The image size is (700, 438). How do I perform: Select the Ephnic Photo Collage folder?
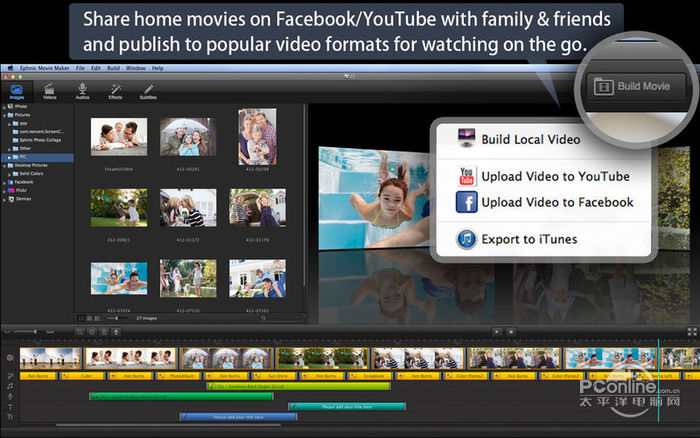(x=37, y=140)
